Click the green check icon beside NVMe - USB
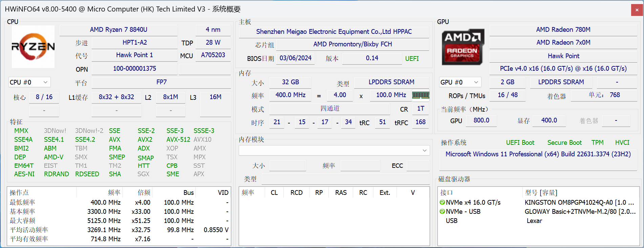 click(x=442, y=212)
